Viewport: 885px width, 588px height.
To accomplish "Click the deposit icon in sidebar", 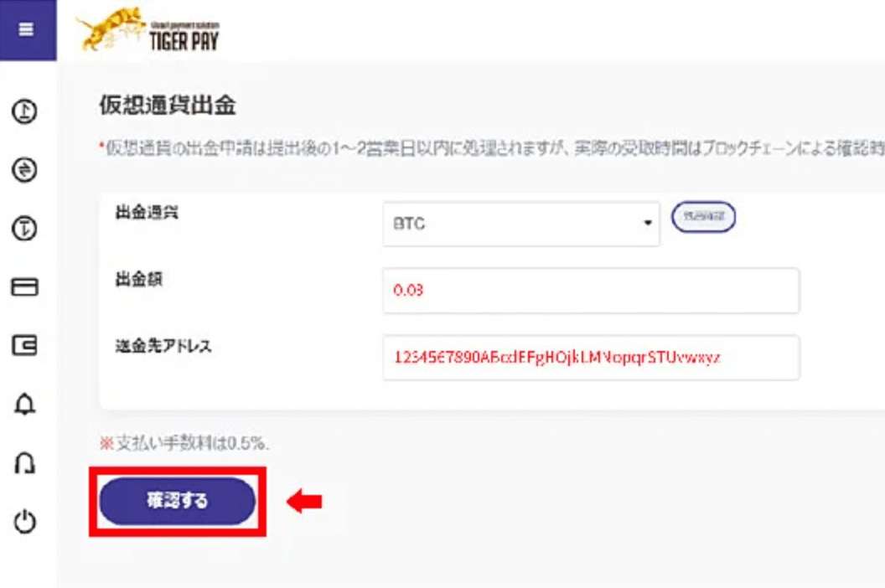I will (x=24, y=111).
